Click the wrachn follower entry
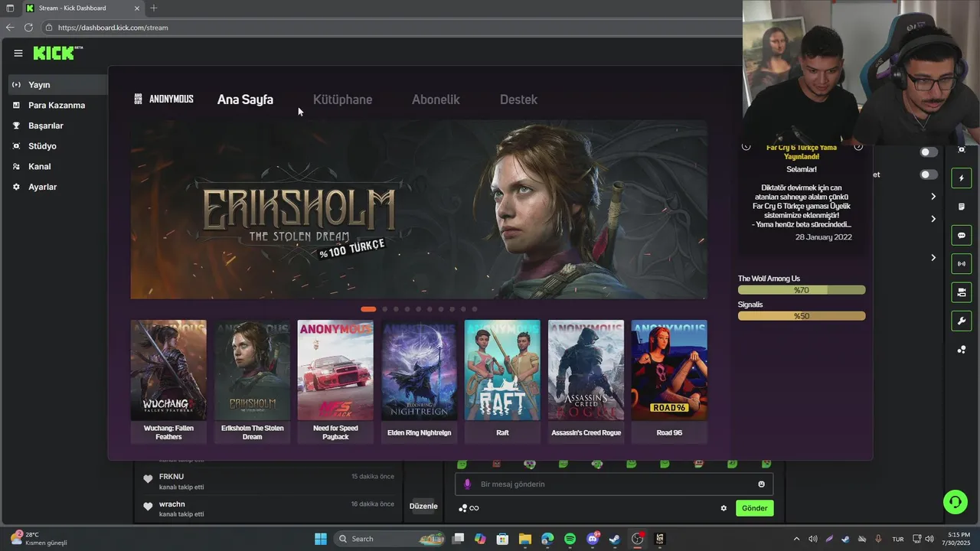Image resolution: width=980 pixels, height=551 pixels. pyautogui.click(x=268, y=509)
